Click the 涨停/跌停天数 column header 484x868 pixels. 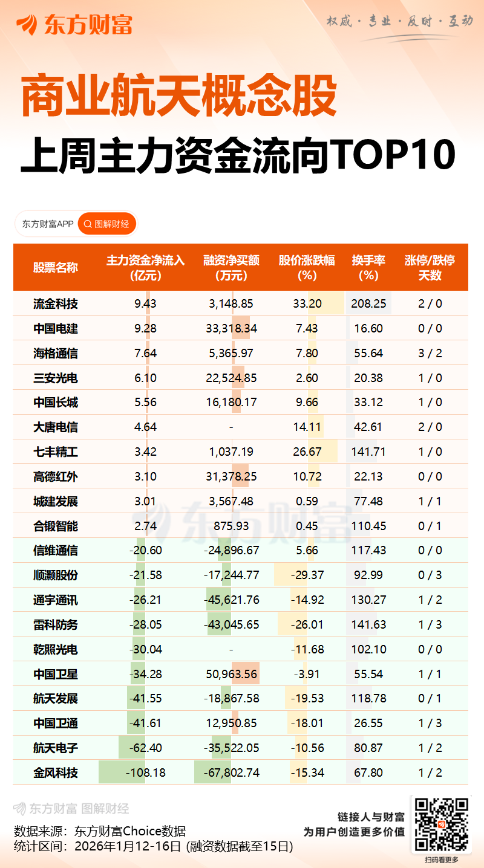430,268
